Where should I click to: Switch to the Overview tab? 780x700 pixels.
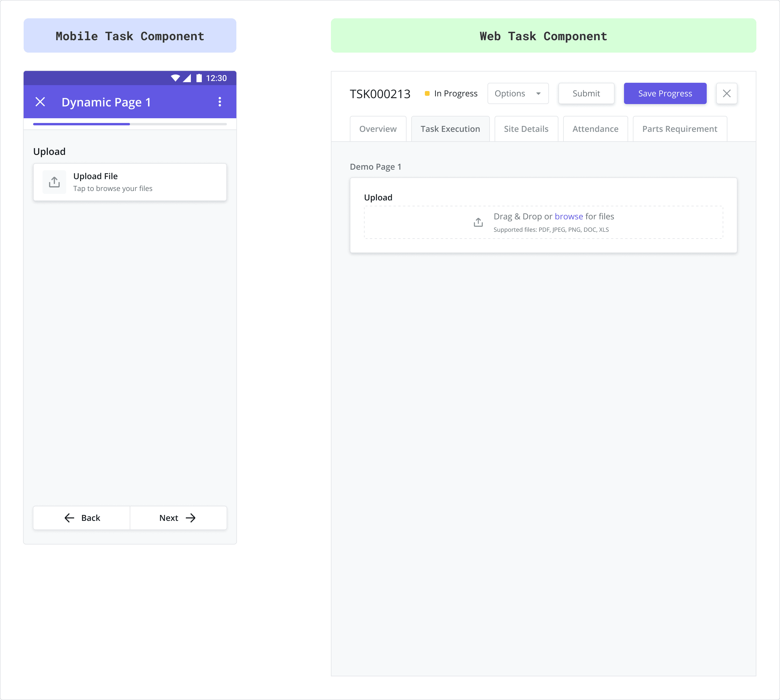pos(378,129)
